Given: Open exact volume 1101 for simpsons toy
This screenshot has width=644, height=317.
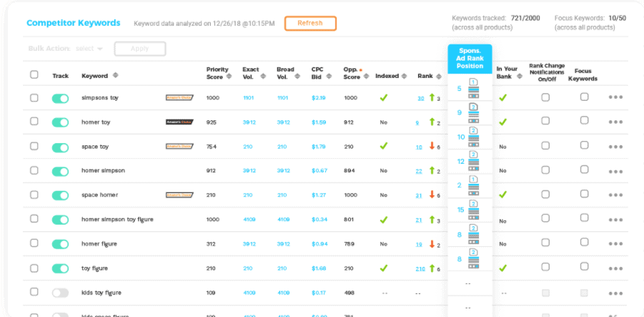Looking at the screenshot, I should click(249, 98).
